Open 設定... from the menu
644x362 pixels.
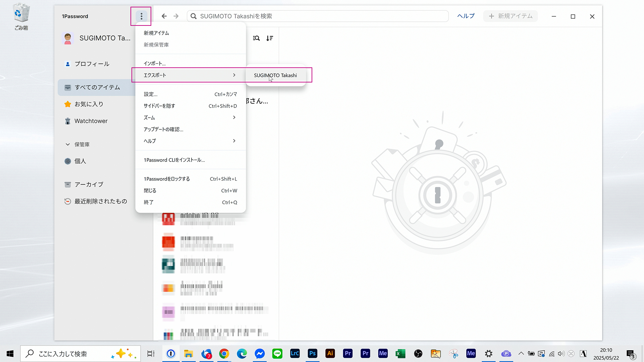(x=191, y=94)
